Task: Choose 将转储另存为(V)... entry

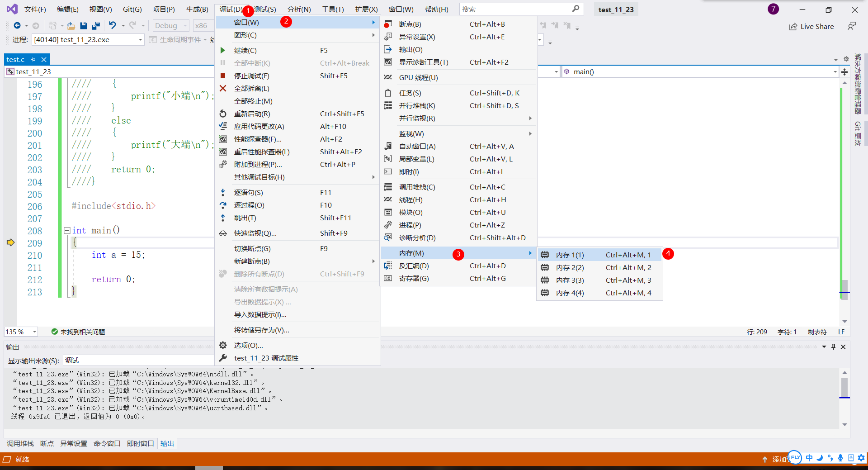Action: pyautogui.click(x=297, y=330)
